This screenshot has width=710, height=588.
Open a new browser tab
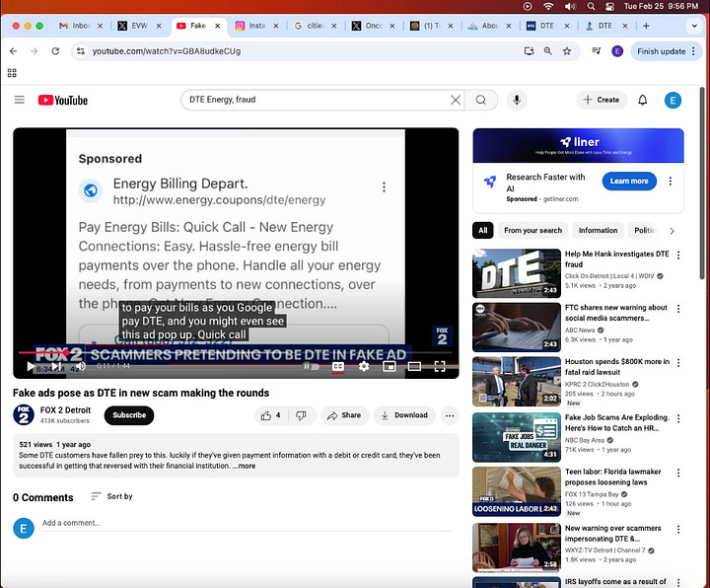[x=646, y=26]
